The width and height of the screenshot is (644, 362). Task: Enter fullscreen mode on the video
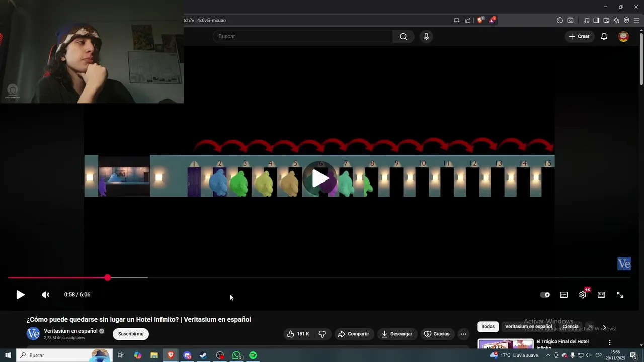620,295
